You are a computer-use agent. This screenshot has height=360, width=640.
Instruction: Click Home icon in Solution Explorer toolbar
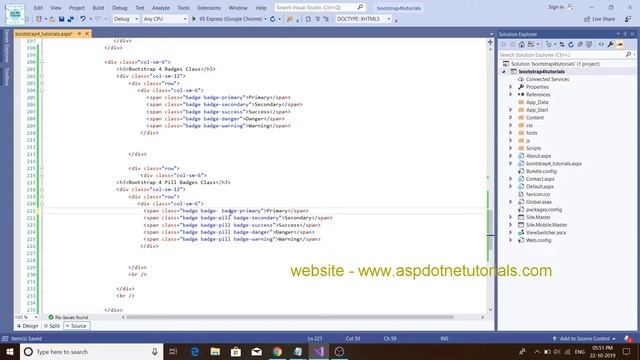point(522,44)
